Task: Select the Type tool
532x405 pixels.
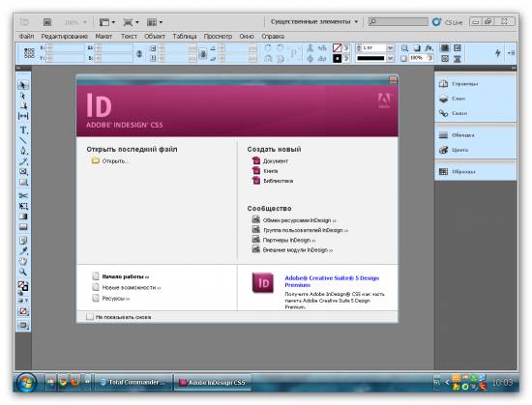Action: pos(23,130)
